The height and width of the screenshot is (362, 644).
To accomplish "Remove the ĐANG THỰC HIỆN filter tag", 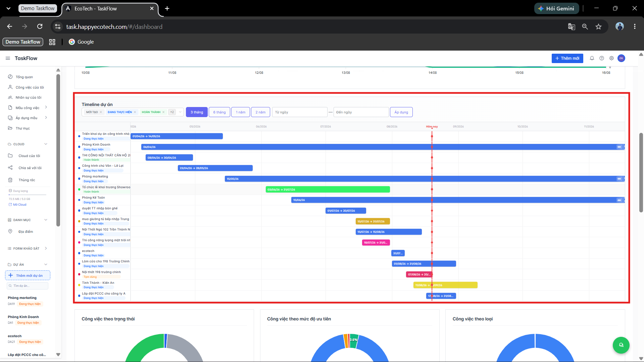I will [x=135, y=112].
